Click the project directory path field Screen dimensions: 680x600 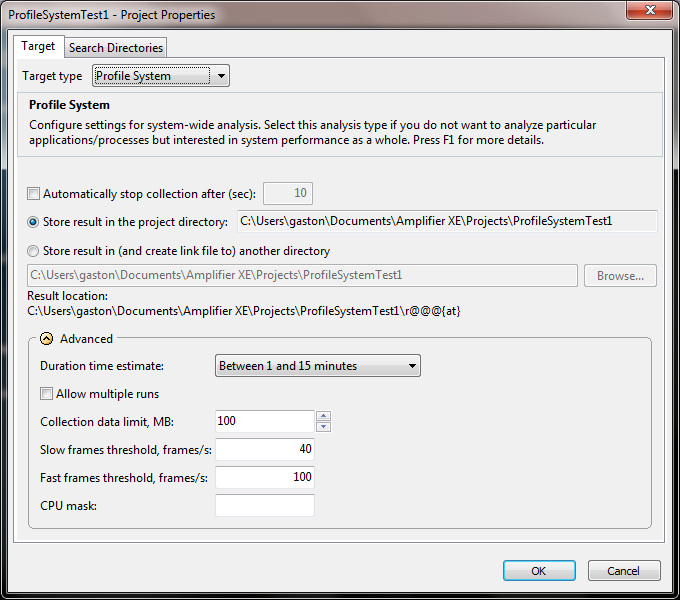pyautogui.click(x=447, y=221)
